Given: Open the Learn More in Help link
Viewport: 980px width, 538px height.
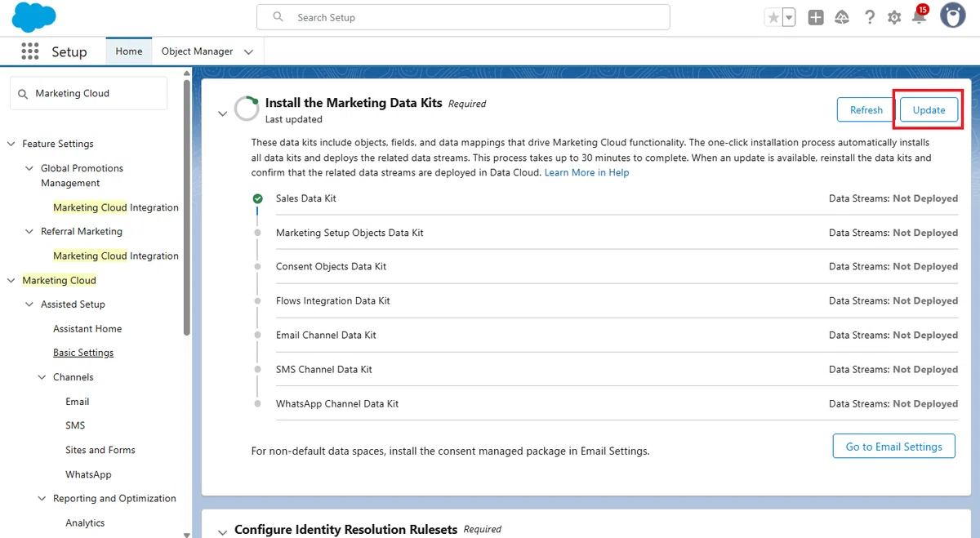Looking at the screenshot, I should pyautogui.click(x=587, y=173).
